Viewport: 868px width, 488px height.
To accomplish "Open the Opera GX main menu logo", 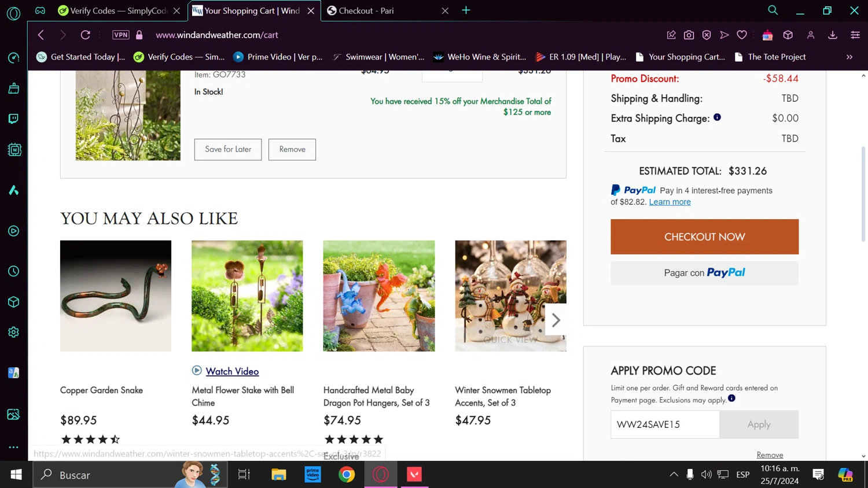I will pyautogui.click(x=13, y=13).
